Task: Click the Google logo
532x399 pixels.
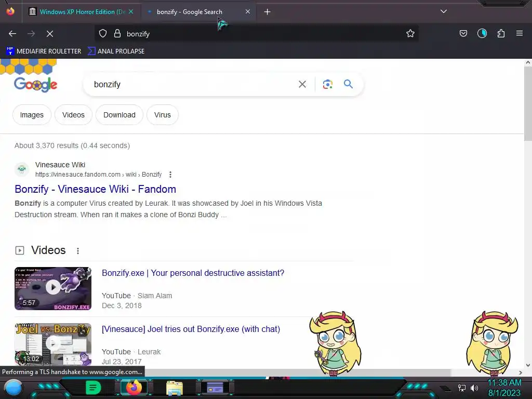Action: (36, 85)
